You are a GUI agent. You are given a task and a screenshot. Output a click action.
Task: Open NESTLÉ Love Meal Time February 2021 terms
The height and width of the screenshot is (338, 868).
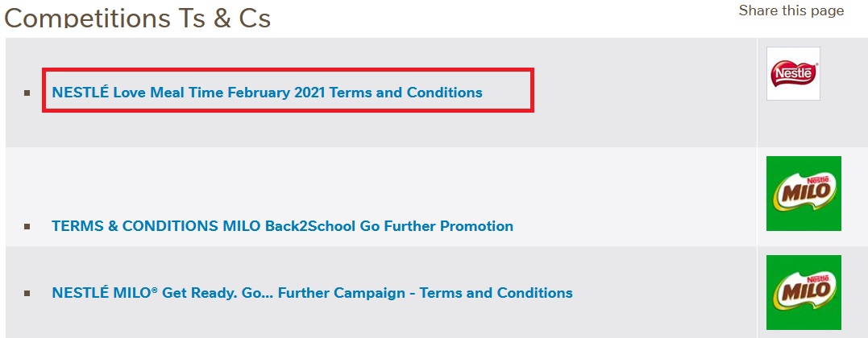tap(267, 93)
